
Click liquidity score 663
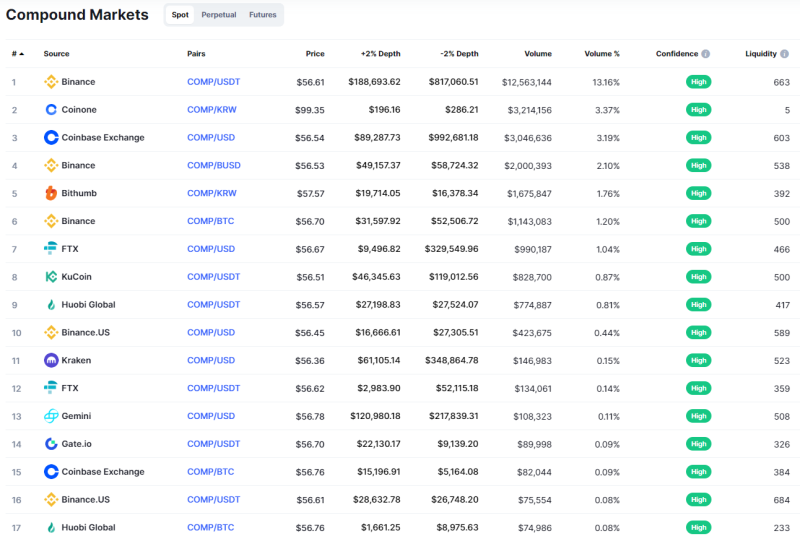[782, 82]
